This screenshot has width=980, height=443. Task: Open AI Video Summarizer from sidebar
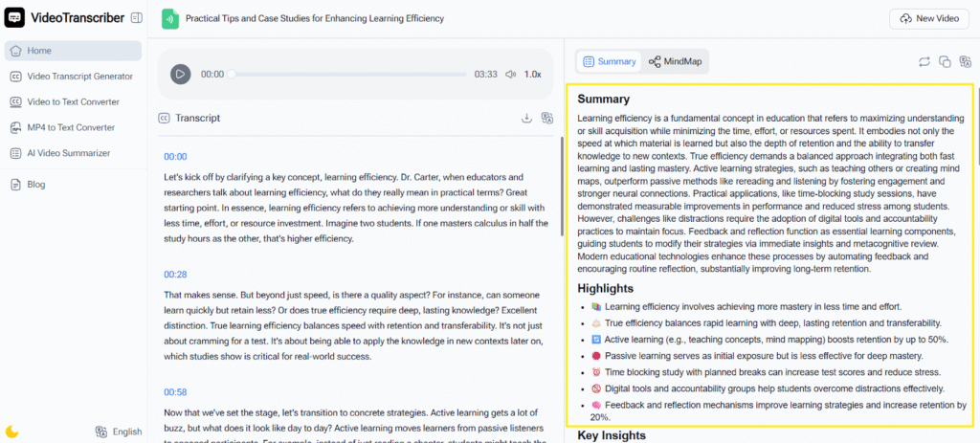pyautogui.click(x=68, y=153)
